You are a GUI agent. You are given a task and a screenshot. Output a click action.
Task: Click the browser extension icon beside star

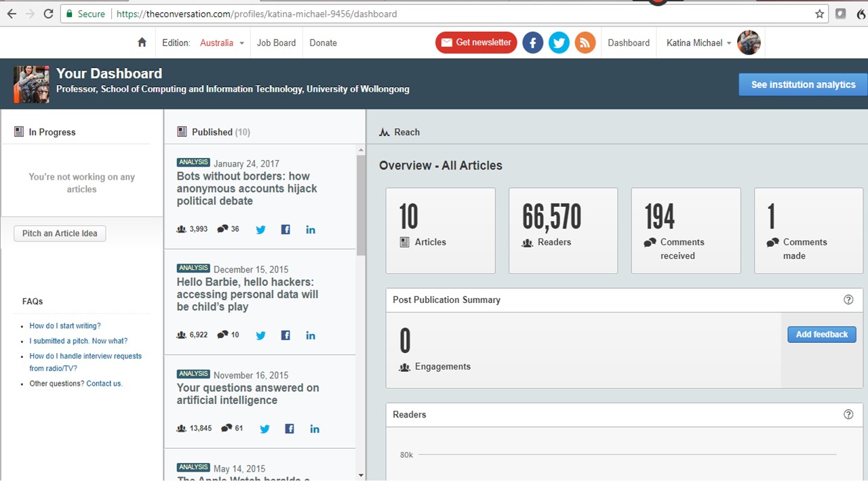(x=841, y=14)
